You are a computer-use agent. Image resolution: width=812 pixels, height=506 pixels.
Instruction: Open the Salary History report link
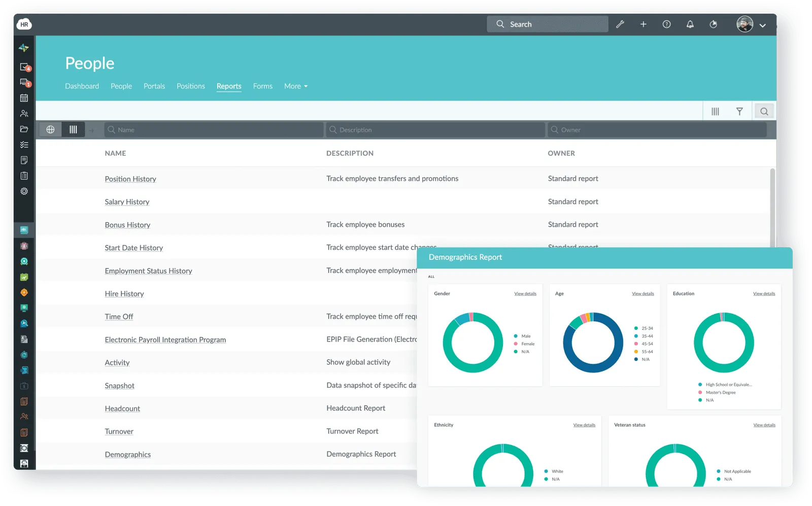pyautogui.click(x=127, y=202)
